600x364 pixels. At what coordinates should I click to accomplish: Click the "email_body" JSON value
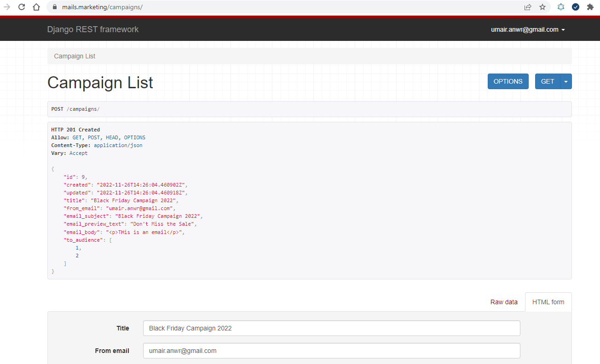pos(144,232)
